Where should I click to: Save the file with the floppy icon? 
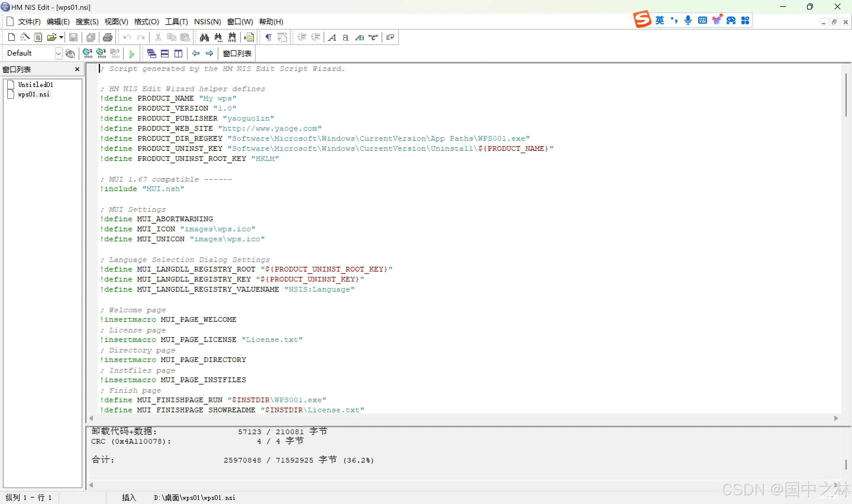(73, 37)
